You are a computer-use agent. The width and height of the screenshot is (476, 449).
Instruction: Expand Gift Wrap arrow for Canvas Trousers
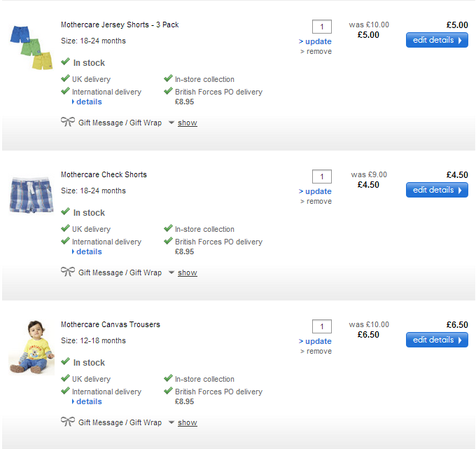click(171, 423)
